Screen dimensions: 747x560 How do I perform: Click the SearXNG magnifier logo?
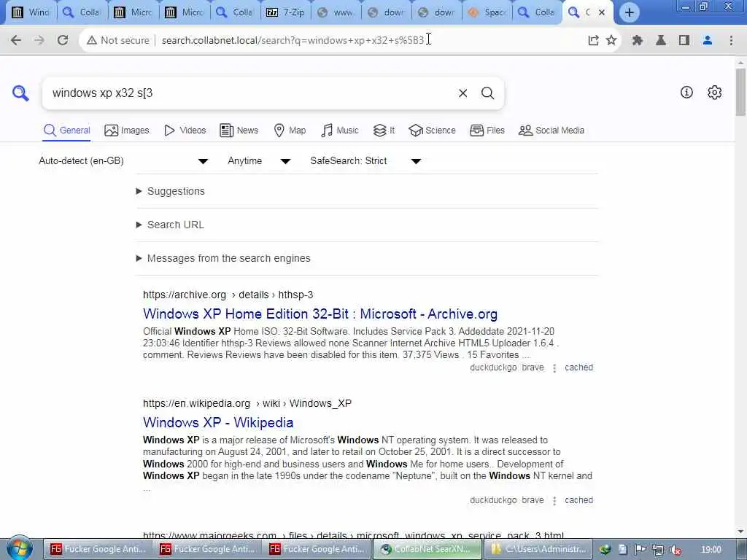click(20, 93)
